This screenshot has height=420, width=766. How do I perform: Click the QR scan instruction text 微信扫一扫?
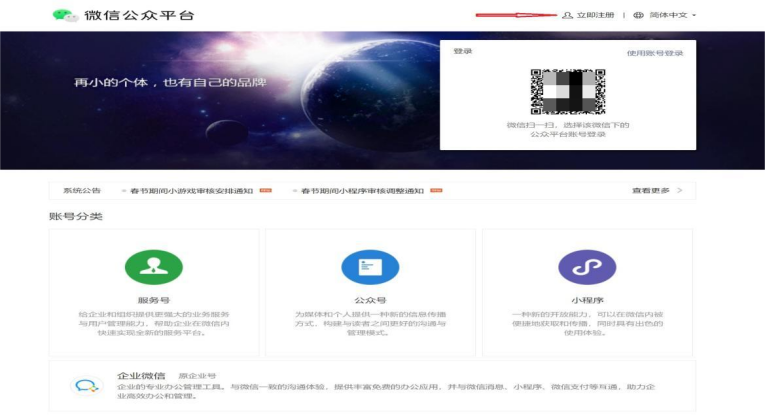568,129
